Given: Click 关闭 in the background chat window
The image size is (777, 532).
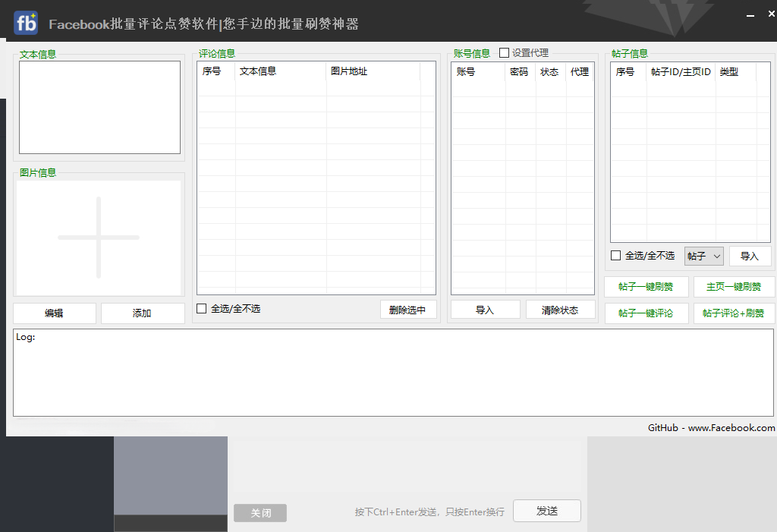Looking at the screenshot, I should pyautogui.click(x=260, y=513).
